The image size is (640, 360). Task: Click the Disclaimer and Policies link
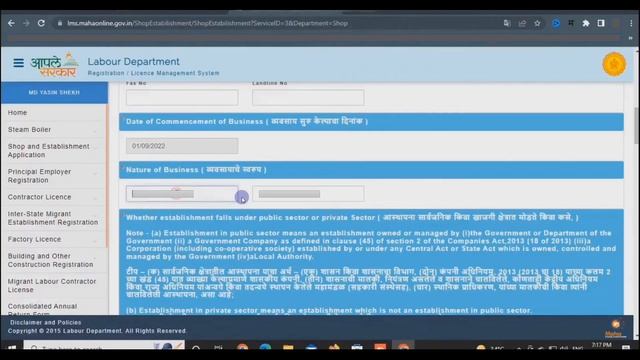[46, 322]
